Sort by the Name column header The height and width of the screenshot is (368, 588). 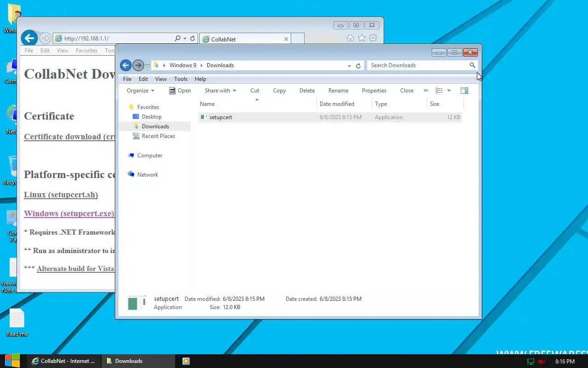click(257, 104)
